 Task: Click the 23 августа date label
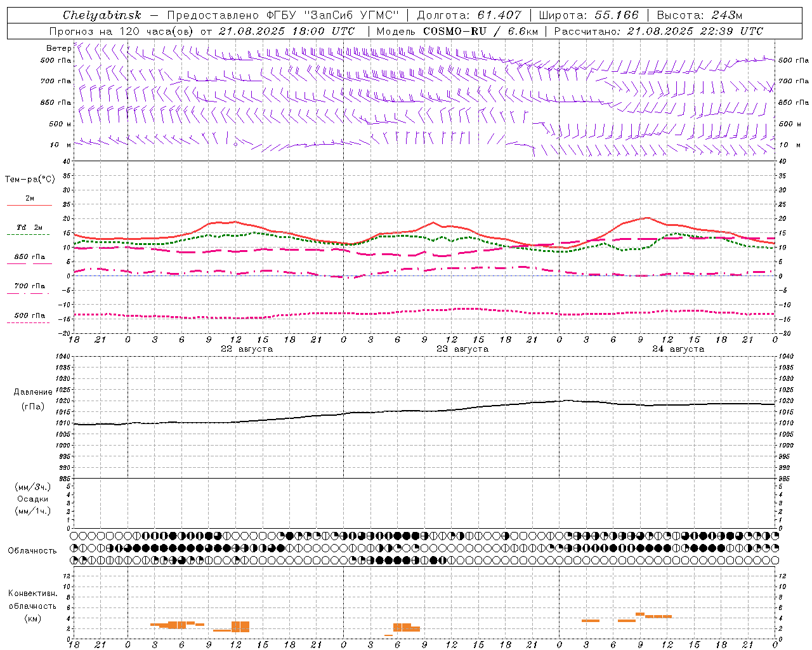pyautogui.click(x=462, y=349)
